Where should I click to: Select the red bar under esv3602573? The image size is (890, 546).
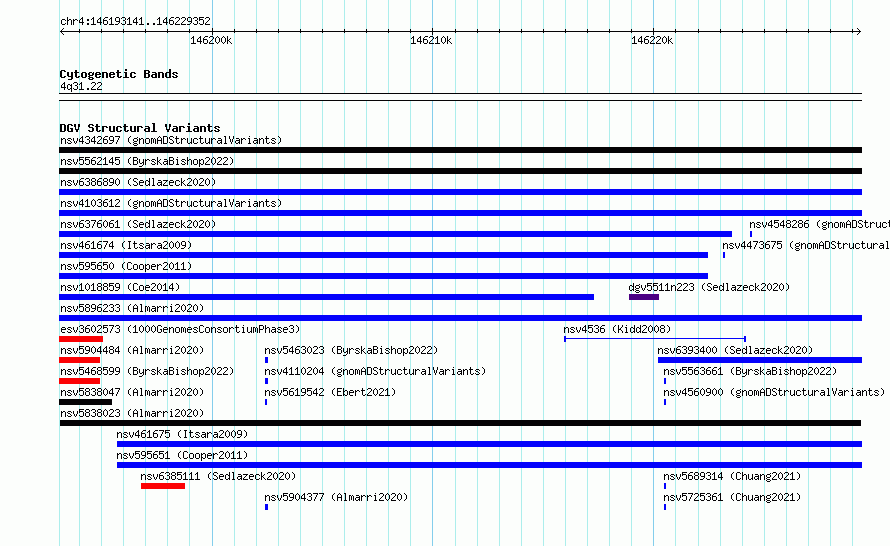pyautogui.click(x=81, y=339)
